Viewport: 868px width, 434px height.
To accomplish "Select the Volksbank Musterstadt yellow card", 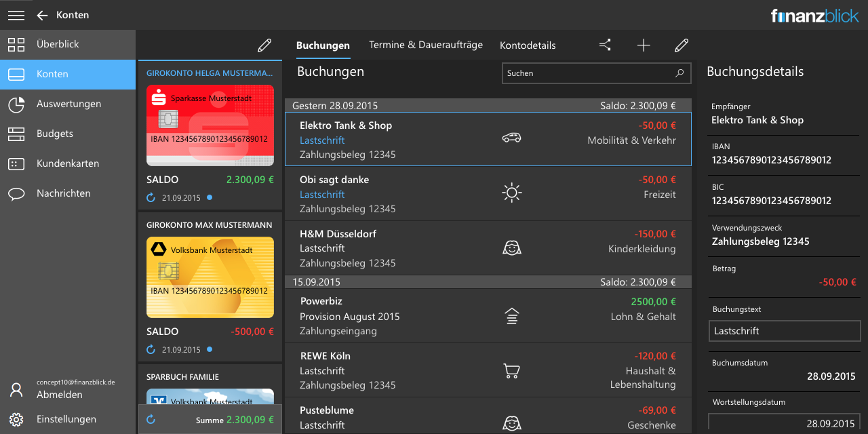I will point(210,277).
